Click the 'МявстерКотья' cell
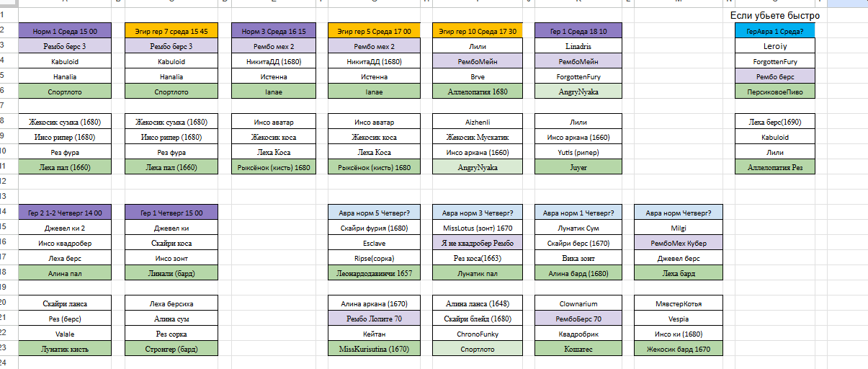The width and height of the screenshot is (868, 369). pos(679,303)
